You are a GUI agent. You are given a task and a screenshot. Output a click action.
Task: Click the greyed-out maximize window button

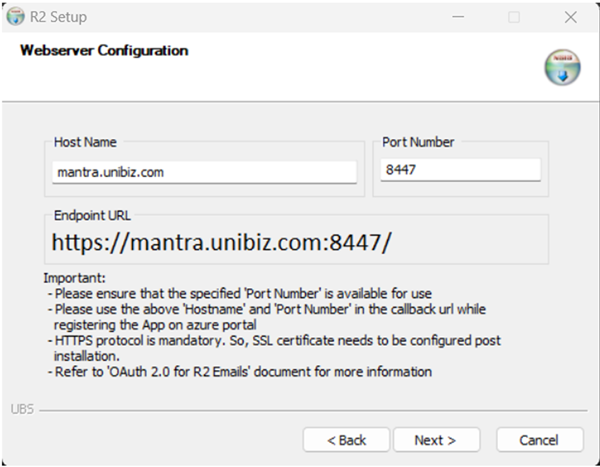pos(514,17)
